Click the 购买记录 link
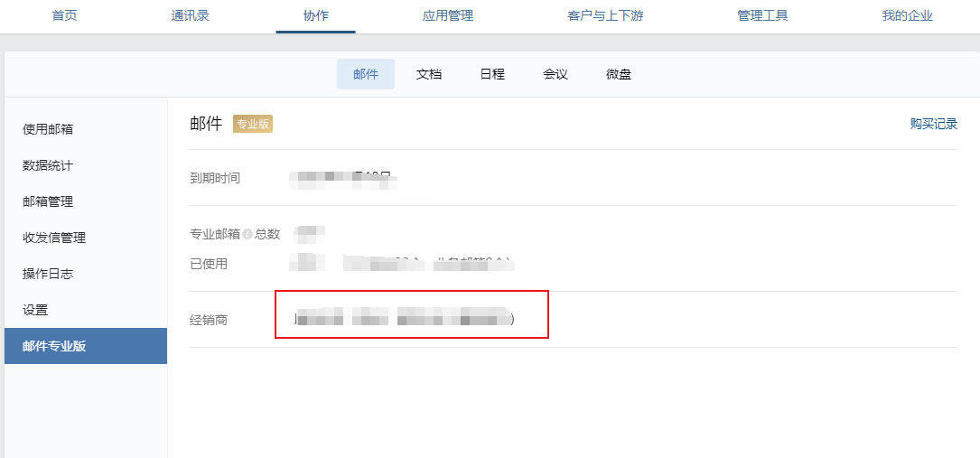Image resolution: width=980 pixels, height=458 pixels. [x=933, y=124]
